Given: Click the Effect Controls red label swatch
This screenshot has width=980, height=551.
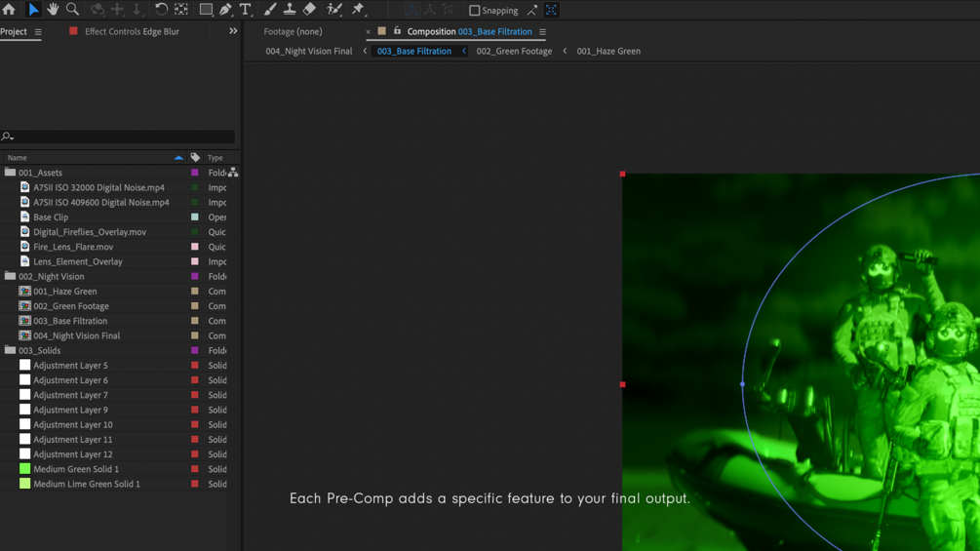Looking at the screenshot, I should coord(73,31).
